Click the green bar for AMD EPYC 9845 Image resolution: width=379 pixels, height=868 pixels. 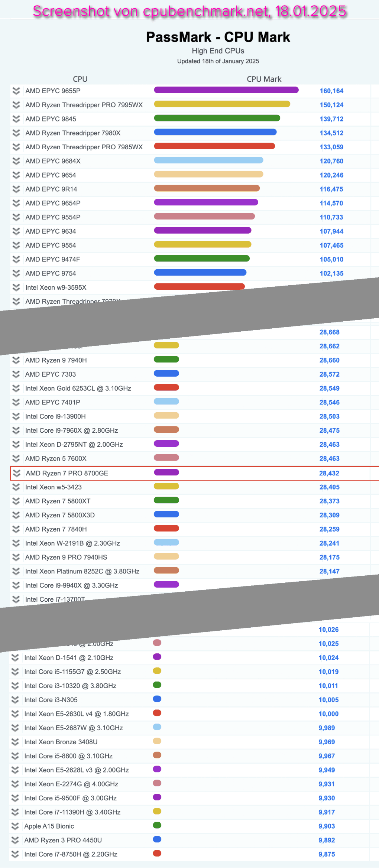pyautogui.click(x=217, y=118)
